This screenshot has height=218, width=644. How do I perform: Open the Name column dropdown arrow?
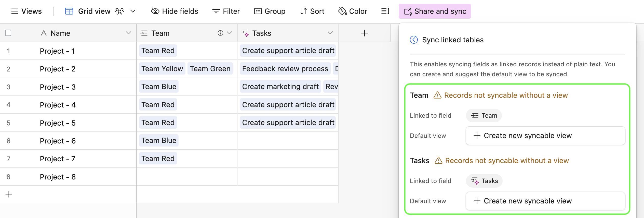128,33
